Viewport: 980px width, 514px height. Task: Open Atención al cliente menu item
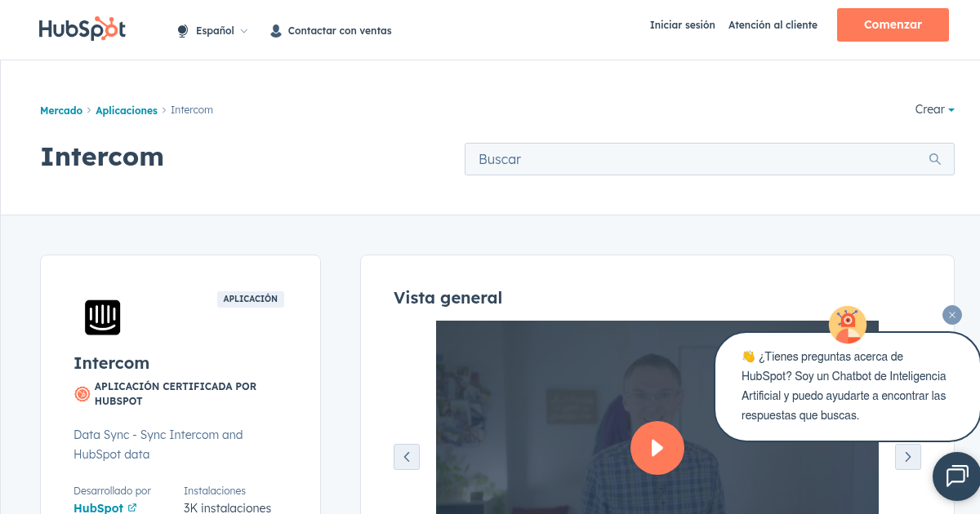pyautogui.click(x=773, y=25)
